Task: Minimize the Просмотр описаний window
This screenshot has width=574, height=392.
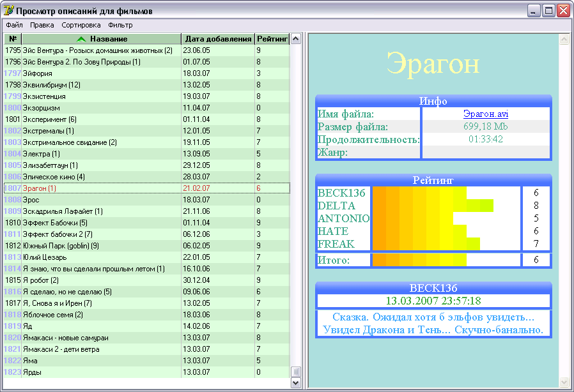Action: (x=534, y=11)
